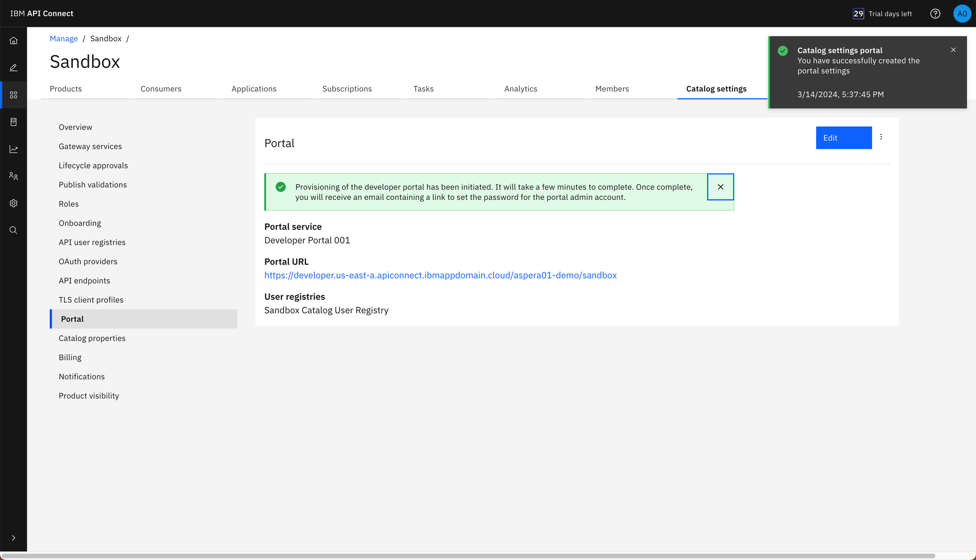The width and height of the screenshot is (976, 560).
Task: Click the Develop pencil icon in sidebar
Action: point(14,68)
